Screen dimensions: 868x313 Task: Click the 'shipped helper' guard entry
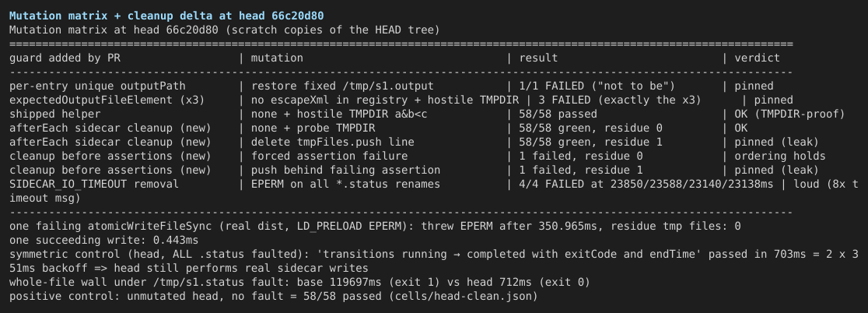coord(54,114)
